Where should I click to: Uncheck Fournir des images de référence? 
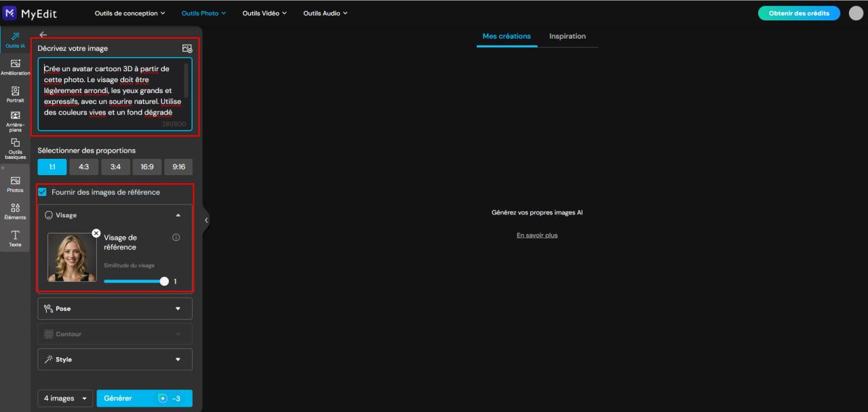click(x=43, y=192)
